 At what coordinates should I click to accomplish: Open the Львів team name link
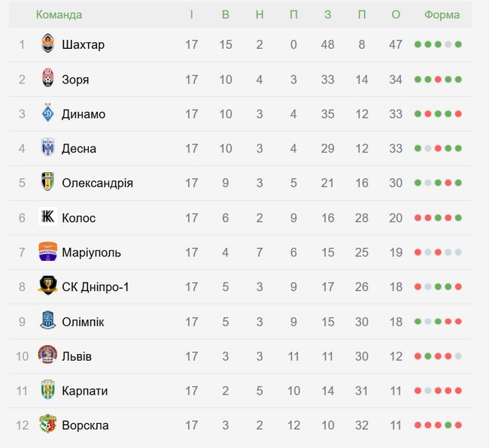click(x=77, y=356)
